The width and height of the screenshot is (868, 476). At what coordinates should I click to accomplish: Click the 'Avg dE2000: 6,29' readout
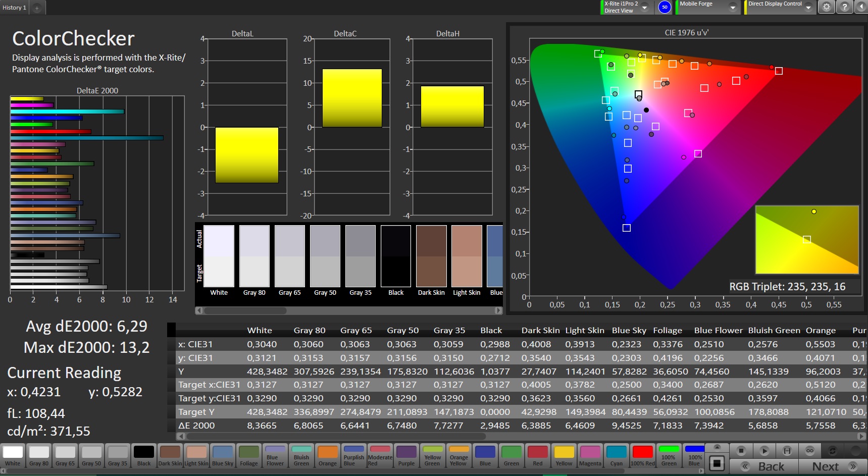click(86, 327)
